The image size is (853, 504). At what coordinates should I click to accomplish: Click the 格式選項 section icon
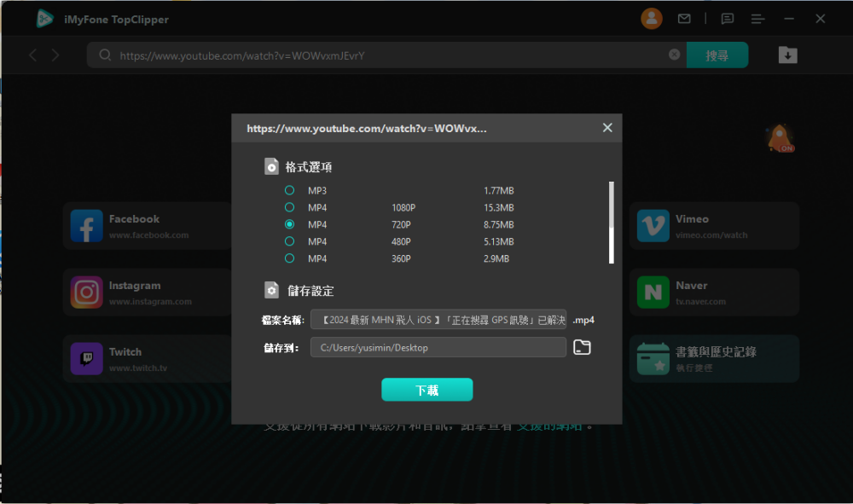[271, 166]
